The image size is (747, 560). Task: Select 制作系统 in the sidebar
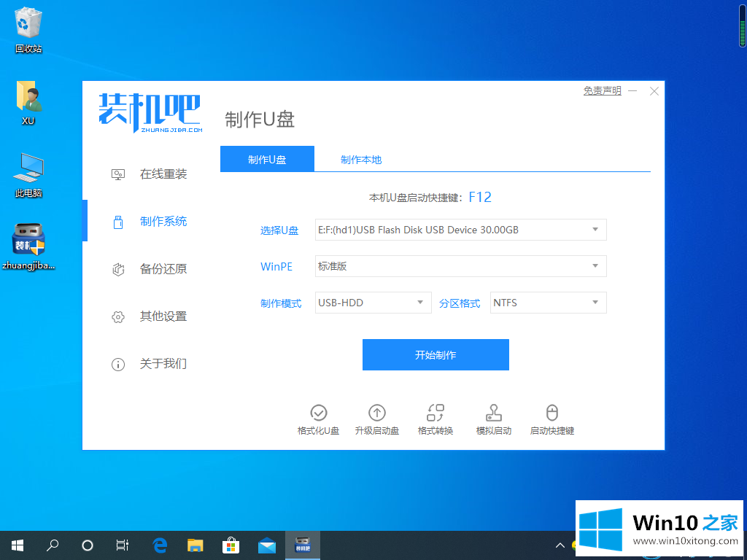pyautogui.click(x=163, y=222)
